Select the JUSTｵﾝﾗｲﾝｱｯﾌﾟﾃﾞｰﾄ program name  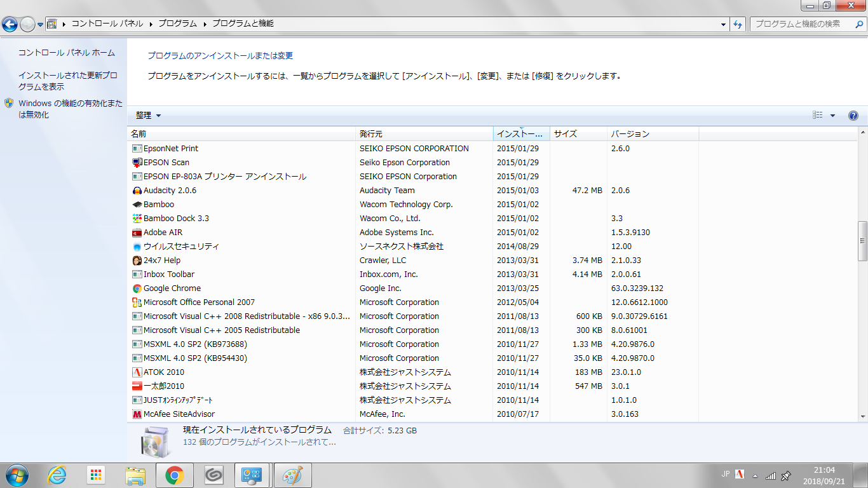(x=178, y=400)
